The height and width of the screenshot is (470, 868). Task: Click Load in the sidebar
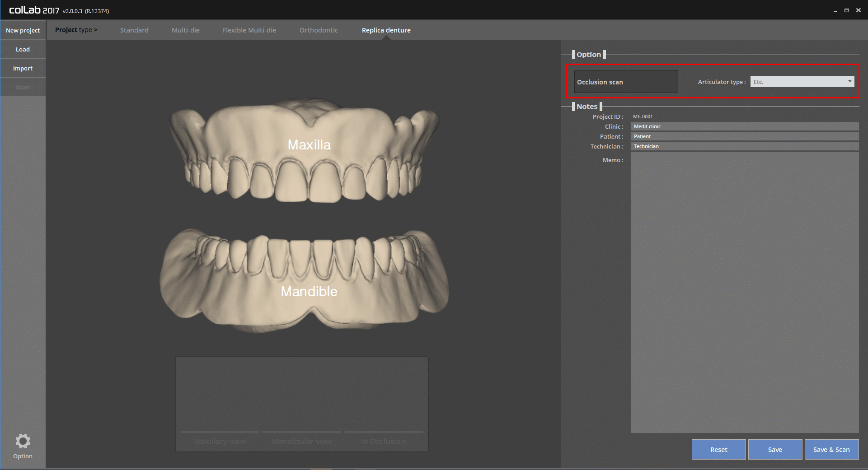(23, 49)
